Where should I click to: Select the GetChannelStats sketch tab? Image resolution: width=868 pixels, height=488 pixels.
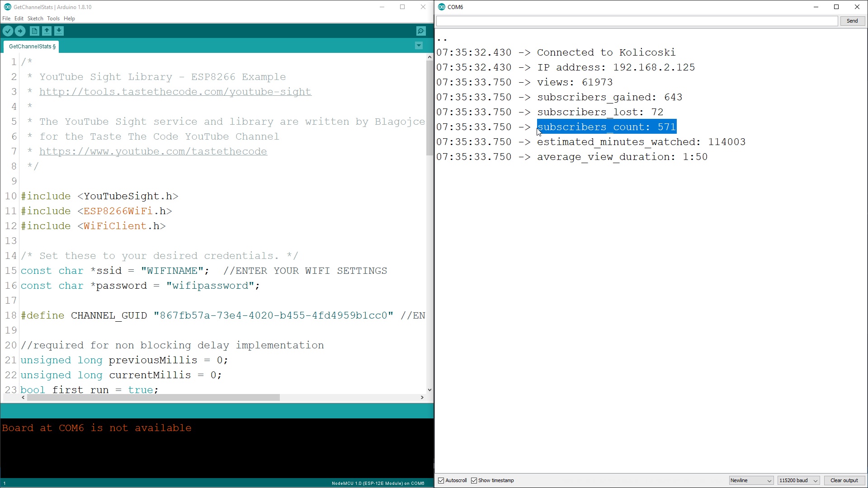(x=31, y=46)
